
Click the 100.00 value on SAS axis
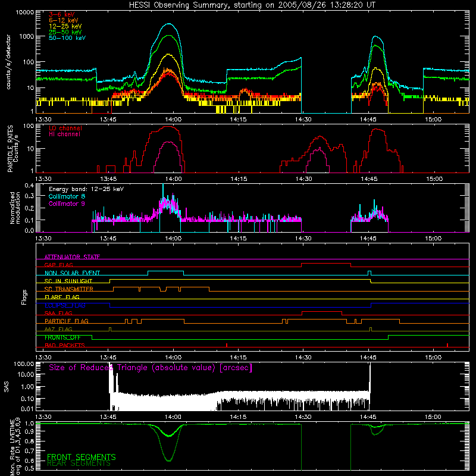pos(24,364)
